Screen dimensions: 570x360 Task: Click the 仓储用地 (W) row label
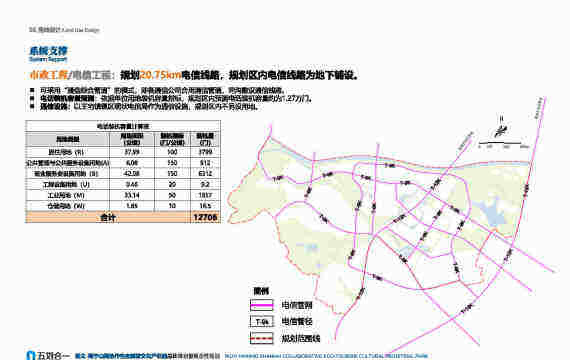[x=67, y=206]
